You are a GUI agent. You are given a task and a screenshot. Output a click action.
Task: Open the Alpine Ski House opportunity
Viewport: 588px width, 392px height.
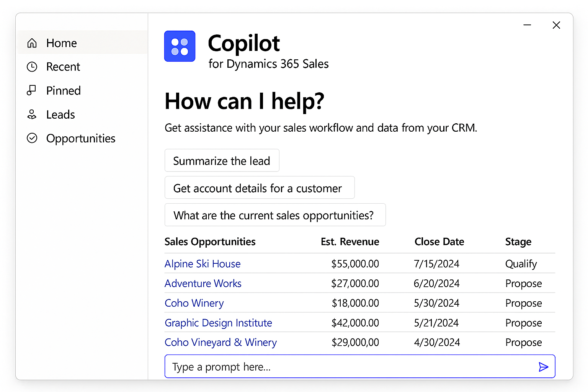(x=203, y=264)
